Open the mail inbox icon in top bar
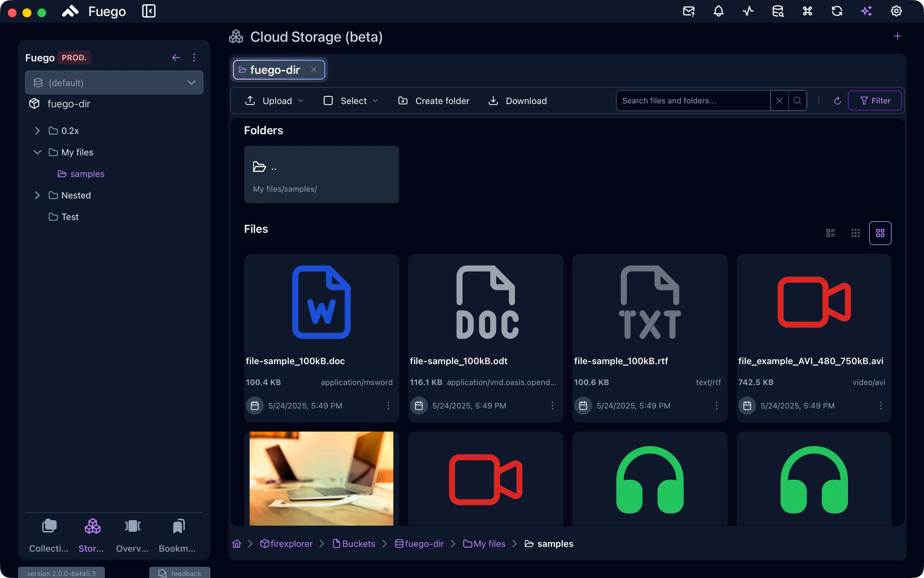Screen dimensions: 924x578 pos(689,11)
